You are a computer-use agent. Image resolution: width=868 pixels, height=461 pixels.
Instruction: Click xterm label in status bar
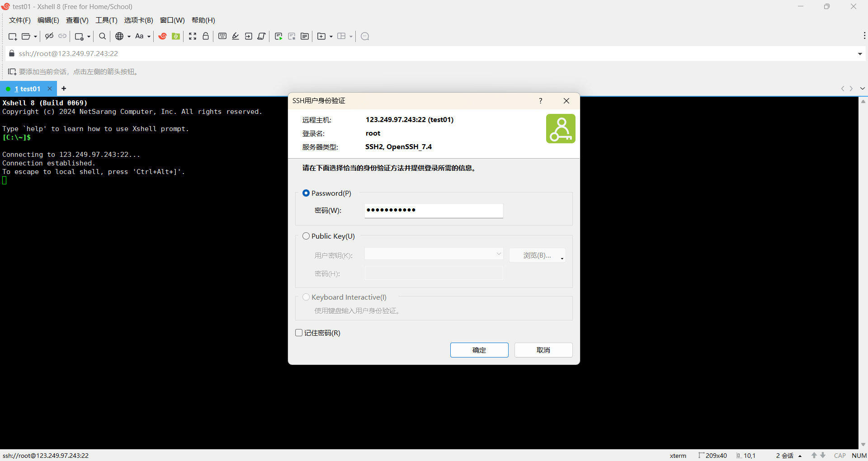(x=678, y=456)
